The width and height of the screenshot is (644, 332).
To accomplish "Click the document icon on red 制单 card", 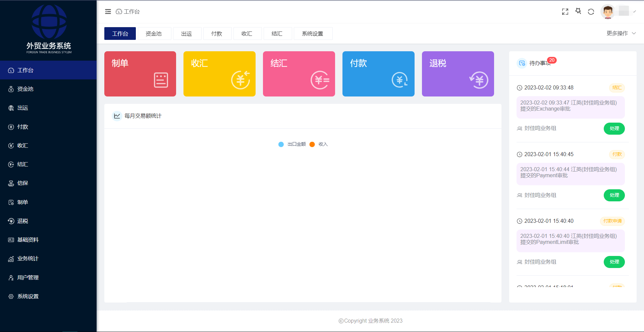I will 161,80.
